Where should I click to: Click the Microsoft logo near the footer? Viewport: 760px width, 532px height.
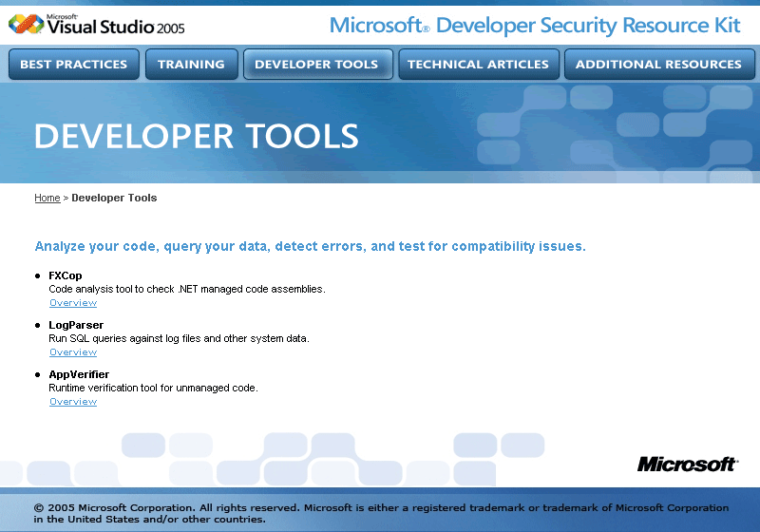[687, 465]
